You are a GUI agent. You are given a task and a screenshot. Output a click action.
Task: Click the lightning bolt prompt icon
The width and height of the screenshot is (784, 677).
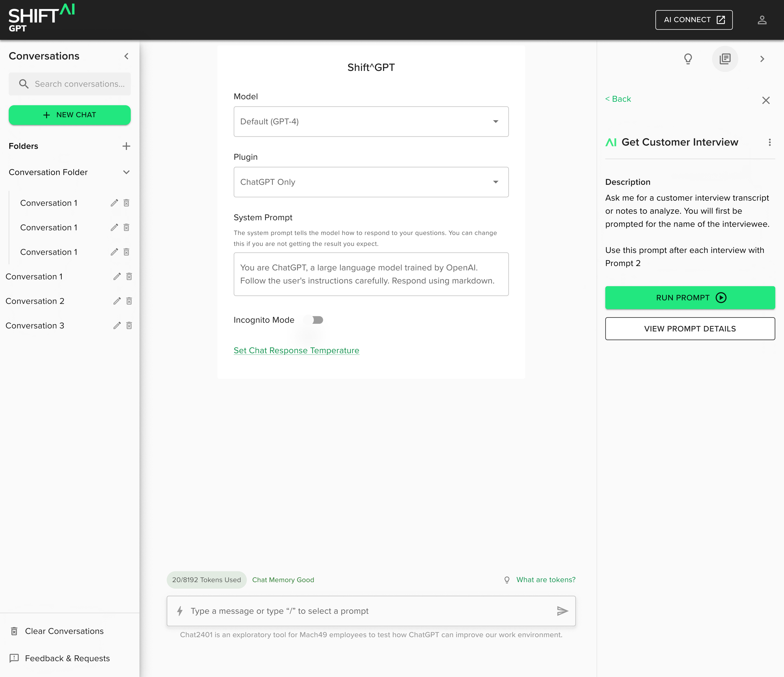click(x=180, y=611)
